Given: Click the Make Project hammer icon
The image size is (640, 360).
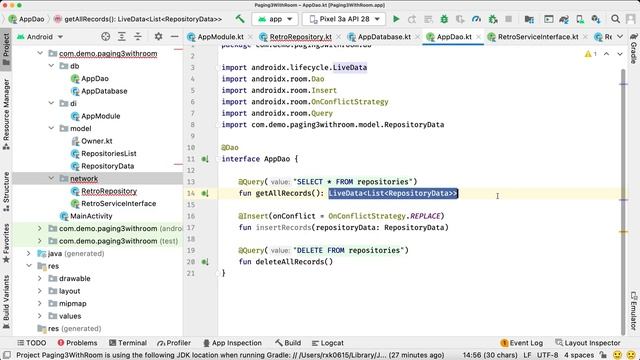Looking at the screenshot, I should click(x=240, y=19).
